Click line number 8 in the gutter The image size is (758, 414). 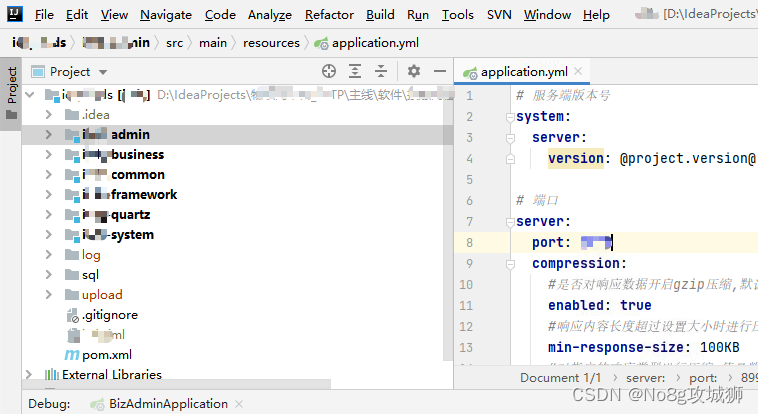click(469, 242)
